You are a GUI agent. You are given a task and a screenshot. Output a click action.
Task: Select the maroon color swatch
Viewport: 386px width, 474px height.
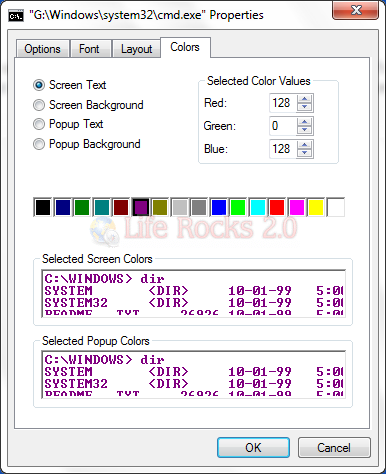(121, 207)
